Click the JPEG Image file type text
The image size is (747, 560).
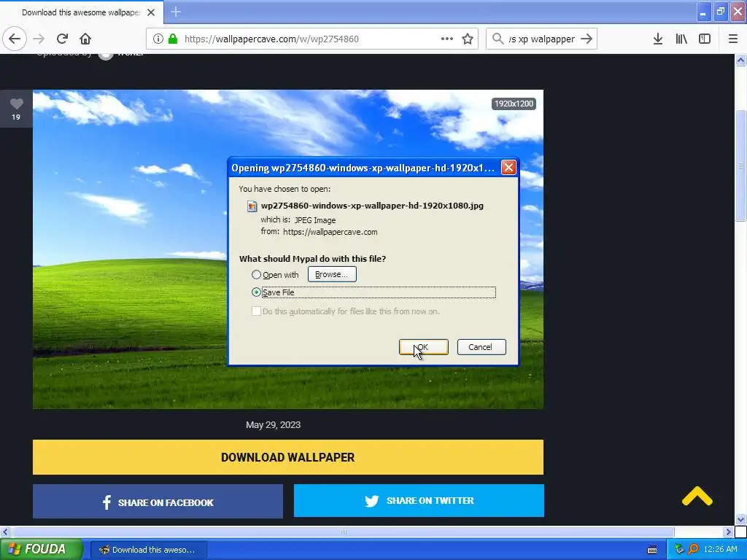(x=315, y=220)
